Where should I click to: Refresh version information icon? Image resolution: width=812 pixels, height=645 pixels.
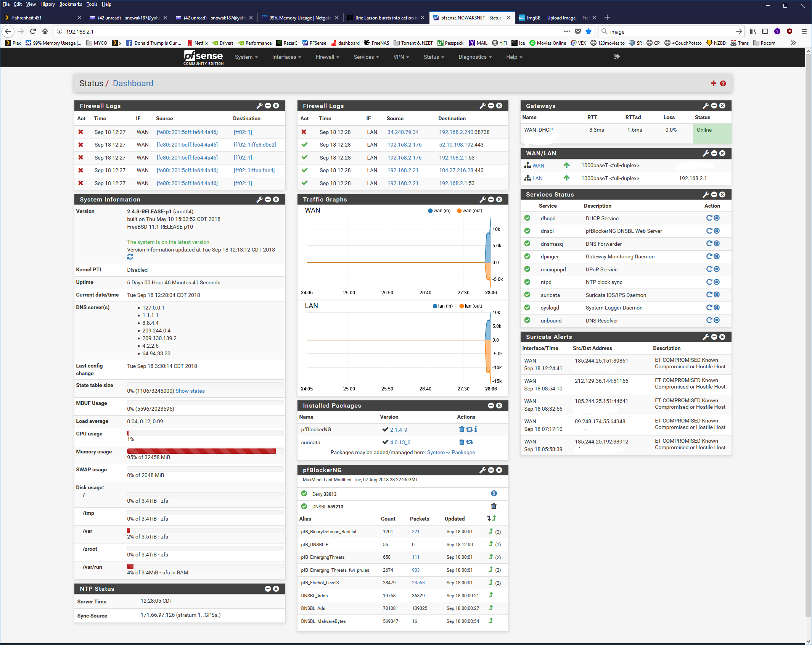click(130, 257)
